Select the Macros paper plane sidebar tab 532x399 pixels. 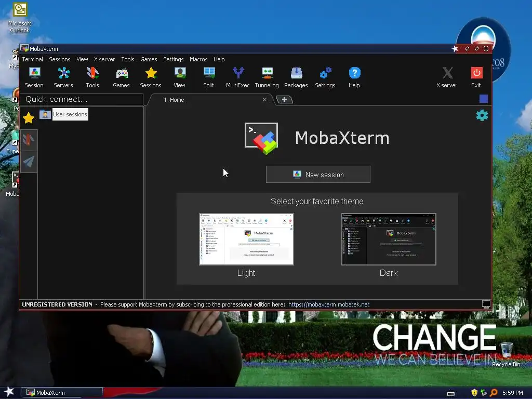pos(29,162)
